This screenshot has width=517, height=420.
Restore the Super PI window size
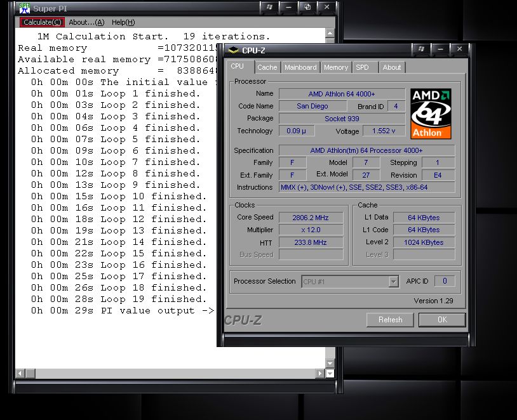307,7
